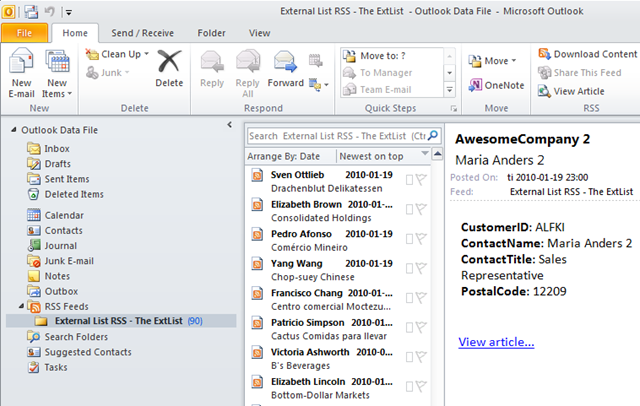Screen dimensions: 640x406
Task: Open the More respond actions dropdown
Action: click(319, 85)
